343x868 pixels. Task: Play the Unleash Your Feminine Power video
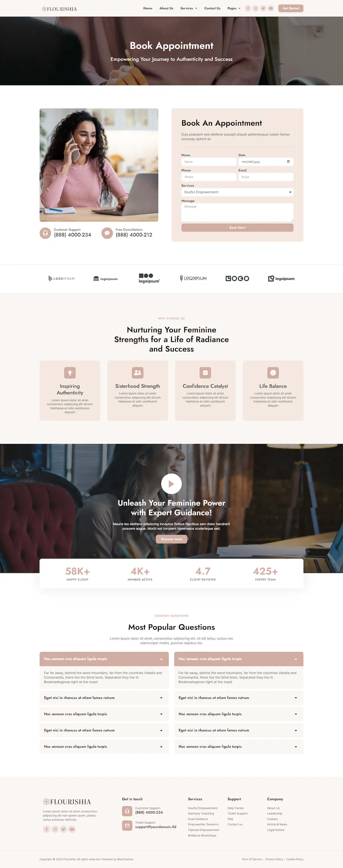(x=171, y=483)
